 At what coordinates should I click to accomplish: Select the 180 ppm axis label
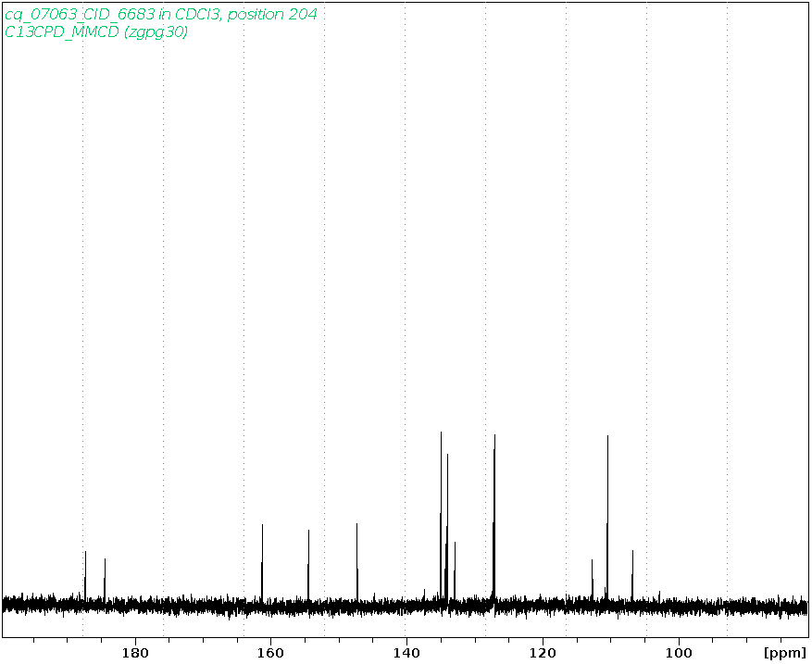point(135,653)
